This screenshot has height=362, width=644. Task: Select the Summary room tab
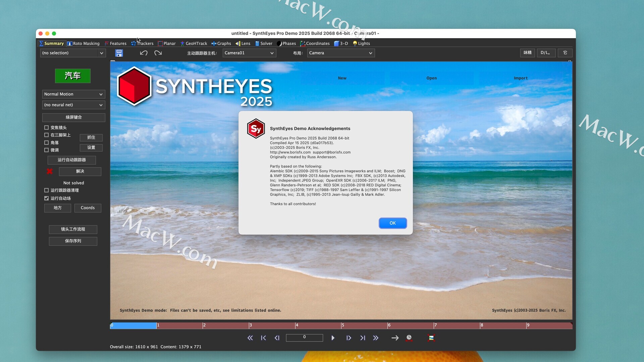51,44
